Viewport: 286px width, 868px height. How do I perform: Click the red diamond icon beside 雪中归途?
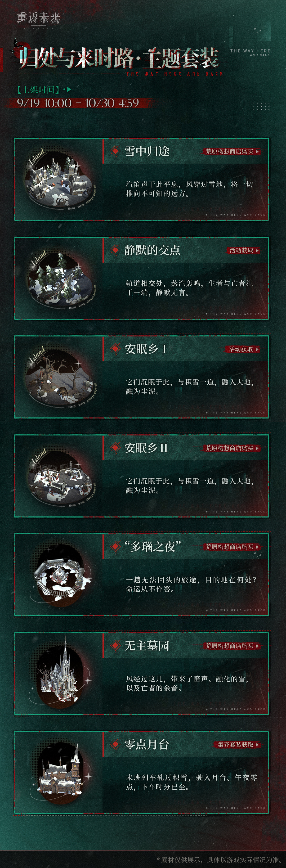pos(116,151)
